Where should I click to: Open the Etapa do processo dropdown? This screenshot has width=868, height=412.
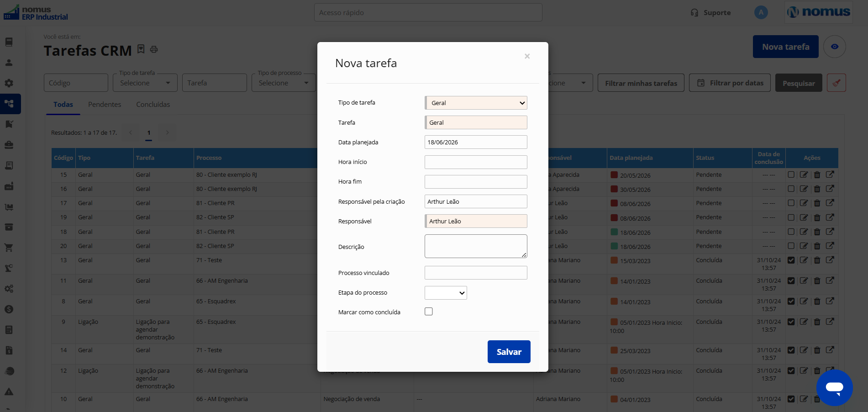coord(446,293)
